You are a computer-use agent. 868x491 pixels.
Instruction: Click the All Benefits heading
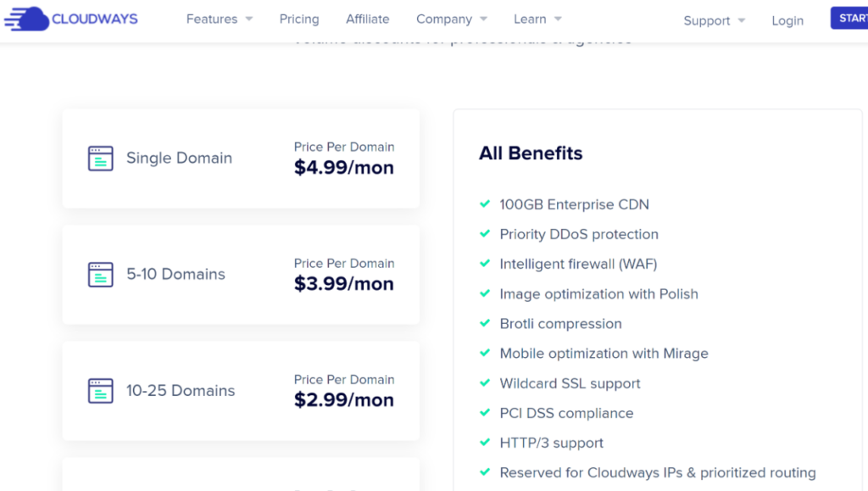(531, 153)
